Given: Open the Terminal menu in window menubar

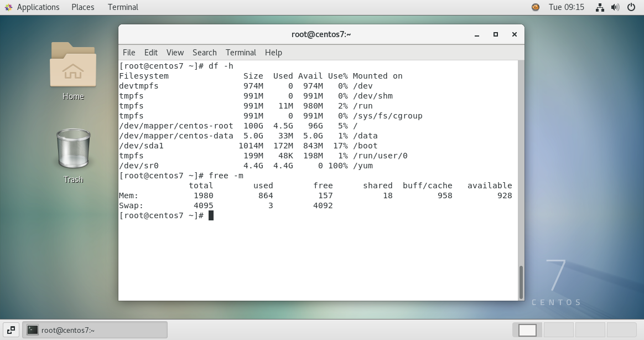Looking at the screenshot, I should coord(241,52).
